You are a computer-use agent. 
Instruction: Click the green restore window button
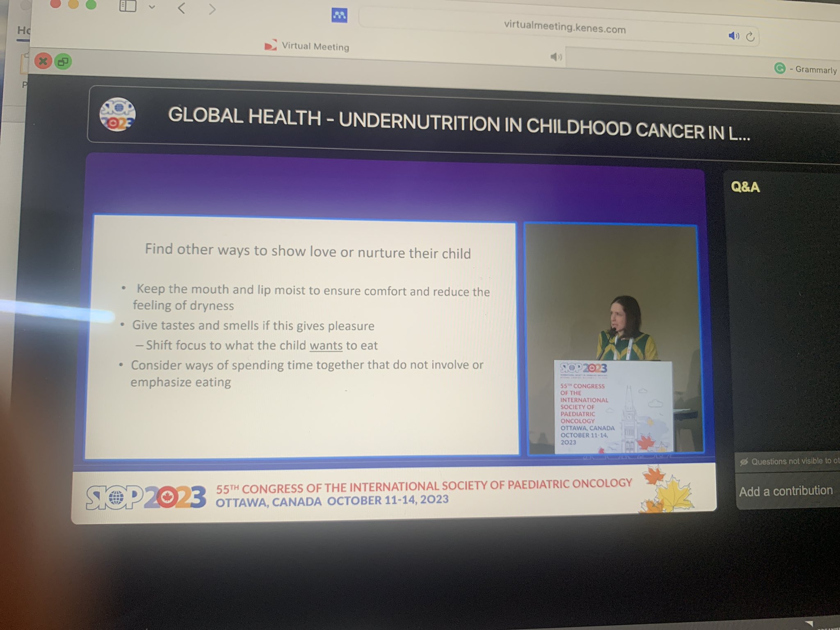click(x=63, y=62)
